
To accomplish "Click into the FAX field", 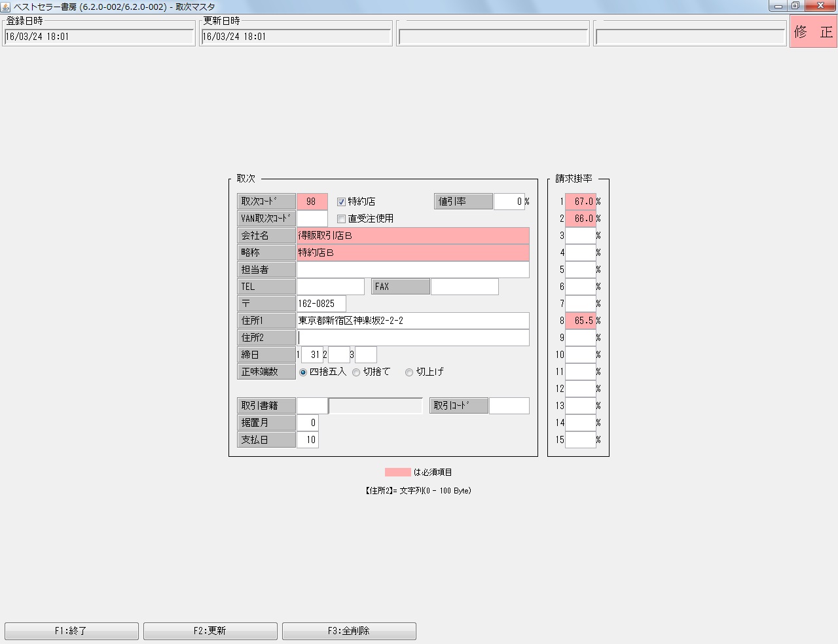I will 464,287.
